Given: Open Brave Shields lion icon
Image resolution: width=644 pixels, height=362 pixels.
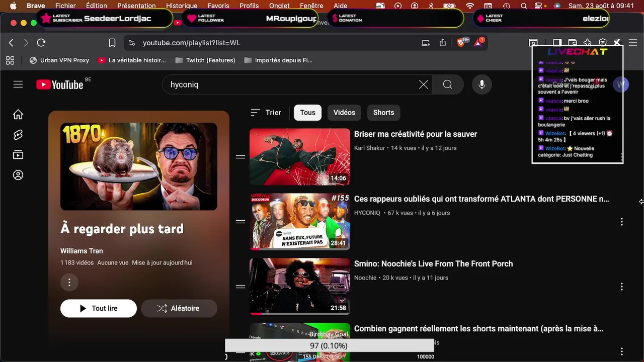Looking at the screenshot, I should click(461, 43).
